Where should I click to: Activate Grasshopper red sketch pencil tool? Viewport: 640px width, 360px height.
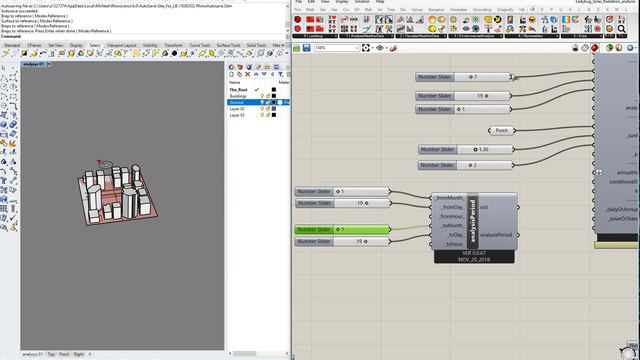(393, 48)
